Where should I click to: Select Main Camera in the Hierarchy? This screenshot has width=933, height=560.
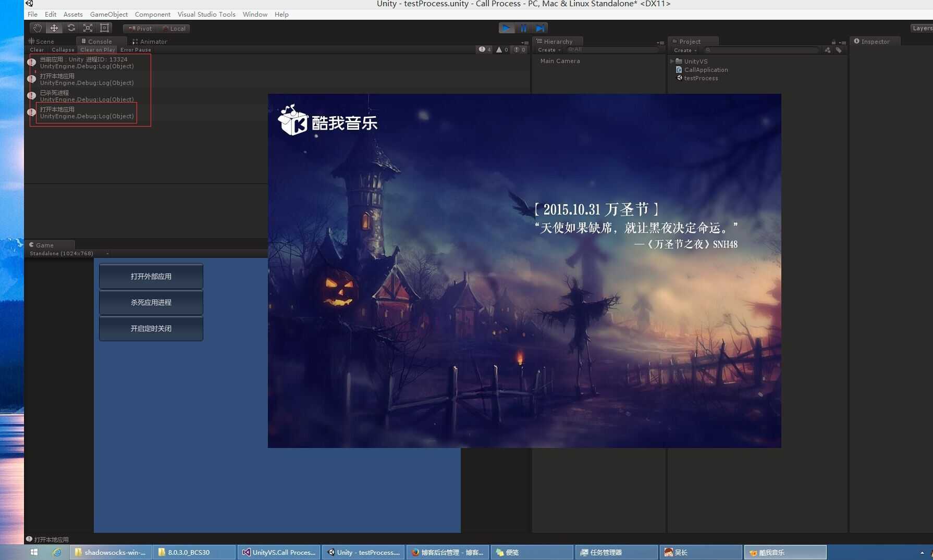pyautogui.click(x=560, y=61)
